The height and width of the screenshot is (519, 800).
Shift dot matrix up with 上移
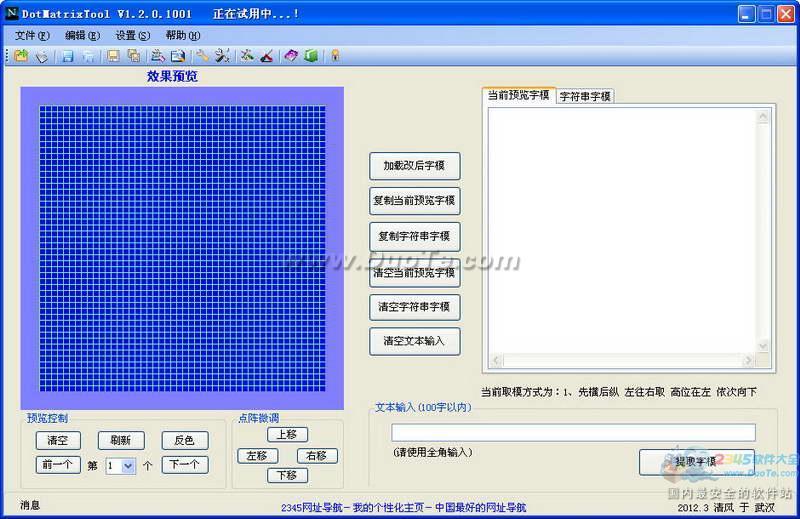(x=287, y=434)
